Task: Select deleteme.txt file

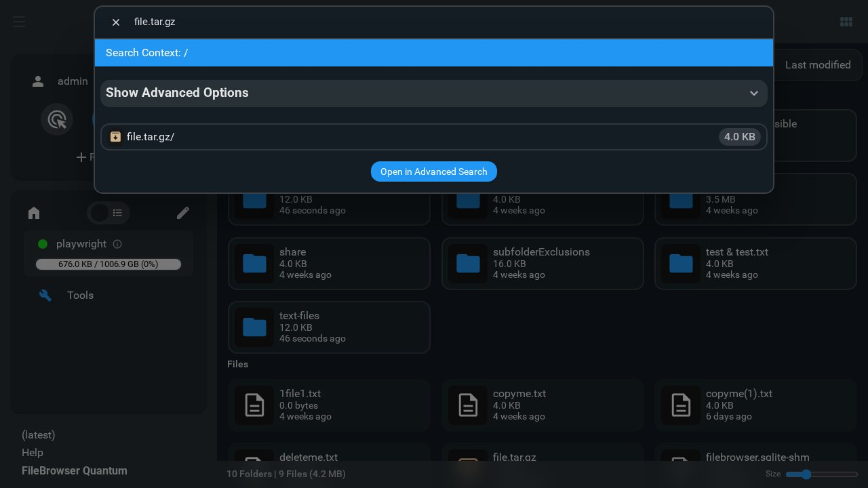Action: coord(329,453)
